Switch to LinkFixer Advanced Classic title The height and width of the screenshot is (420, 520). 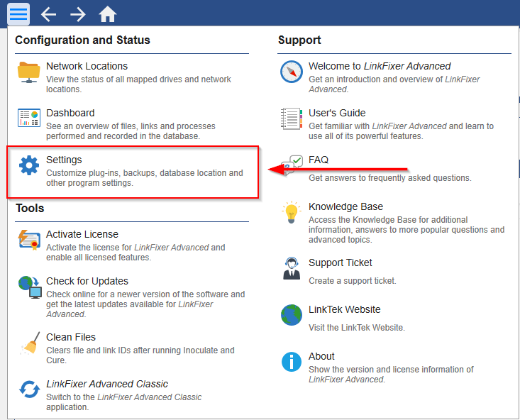coord(107,384)
